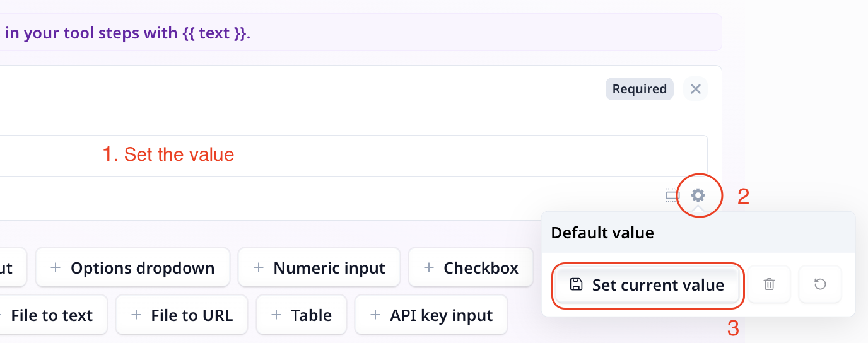Screen dimensions: 868x343
Task: Click the plus icon on File to URL
Action: click(136, 315)
